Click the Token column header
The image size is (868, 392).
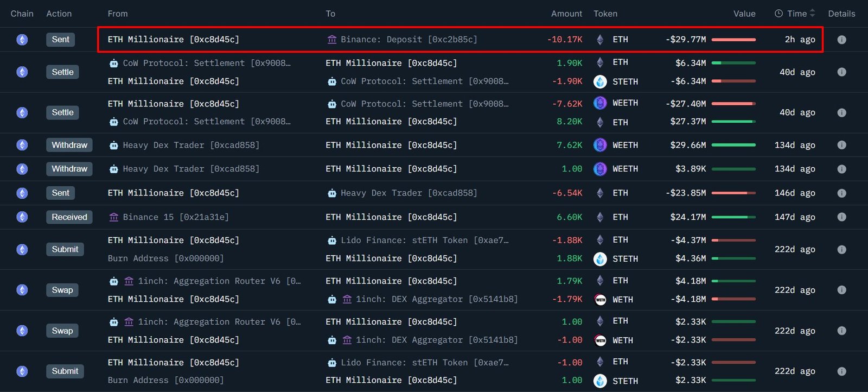(605, 14)
